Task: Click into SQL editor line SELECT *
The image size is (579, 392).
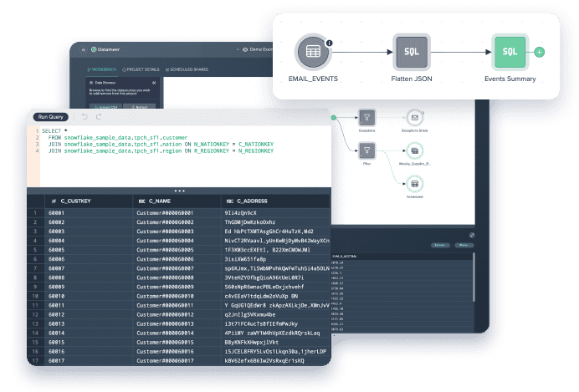Action: [x=54, y=131]
